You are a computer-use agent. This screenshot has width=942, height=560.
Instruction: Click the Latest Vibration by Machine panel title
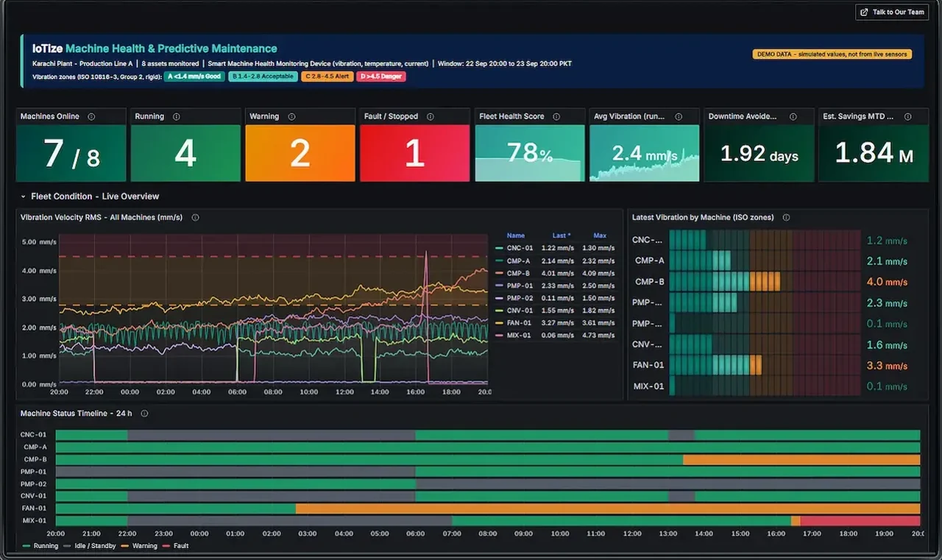coord(704,217)
